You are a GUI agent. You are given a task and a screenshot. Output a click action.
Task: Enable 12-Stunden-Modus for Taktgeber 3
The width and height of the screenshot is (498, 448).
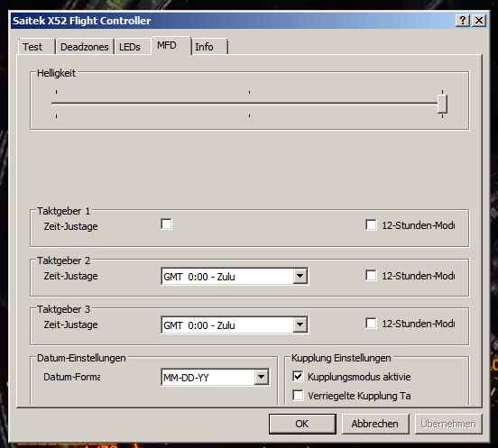(371, 324)
